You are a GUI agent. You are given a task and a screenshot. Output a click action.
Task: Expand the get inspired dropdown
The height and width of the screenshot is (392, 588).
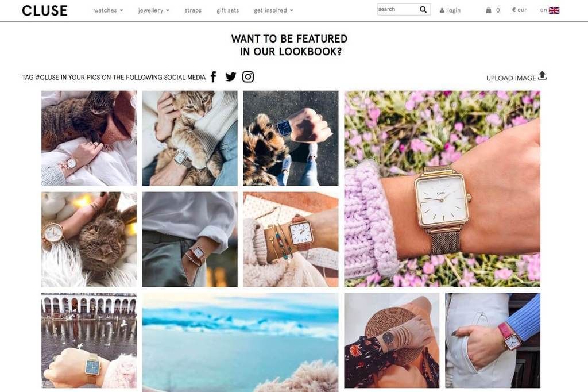pyautogui.click(x=273, y=10)
